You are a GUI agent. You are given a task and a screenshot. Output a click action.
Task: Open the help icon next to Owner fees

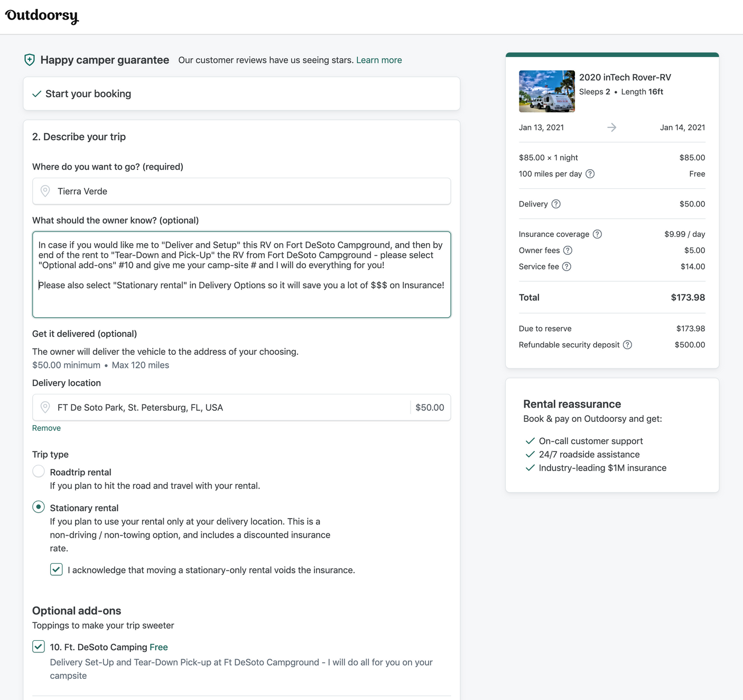point(568,251)
